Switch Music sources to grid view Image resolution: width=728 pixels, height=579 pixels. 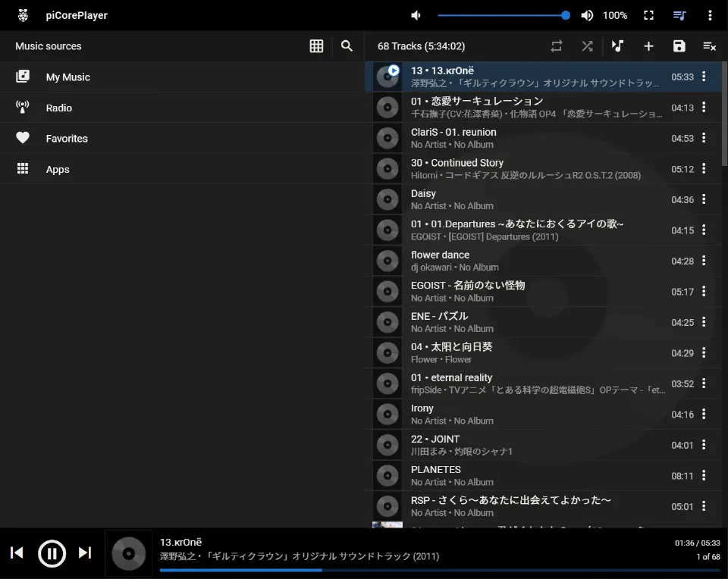[316, 46]
